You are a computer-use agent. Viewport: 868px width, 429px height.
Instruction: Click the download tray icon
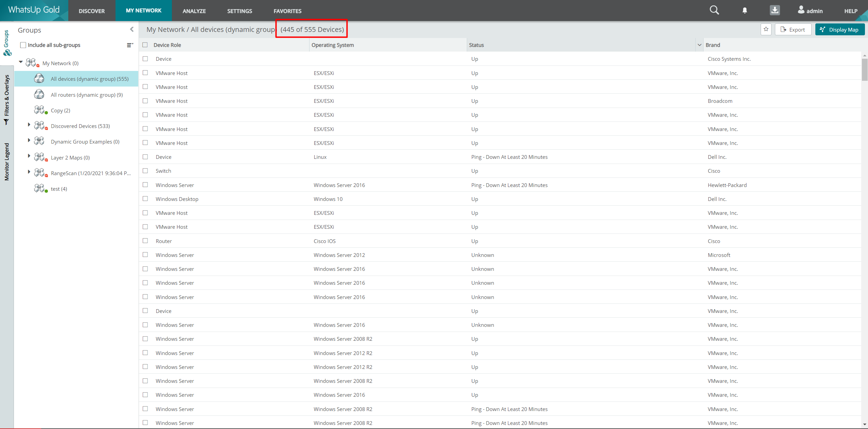[x=775, y=10]
